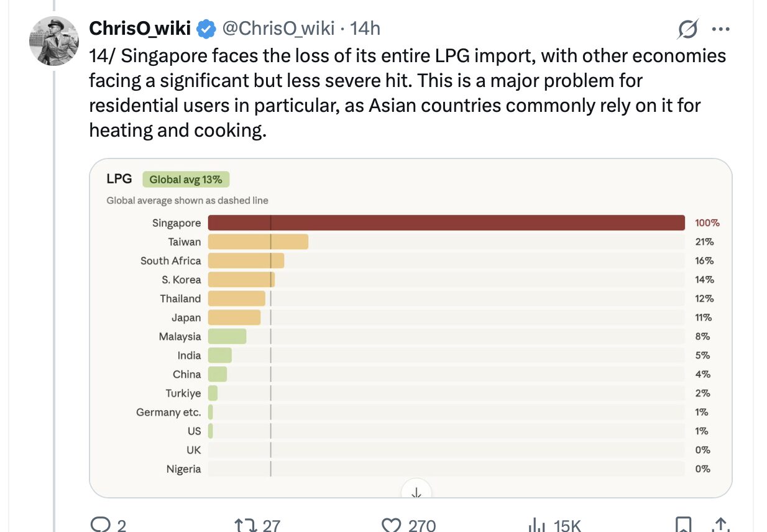Click the 14h post timestamp
This screenshot has width=767, height=532.
(365, 28)
